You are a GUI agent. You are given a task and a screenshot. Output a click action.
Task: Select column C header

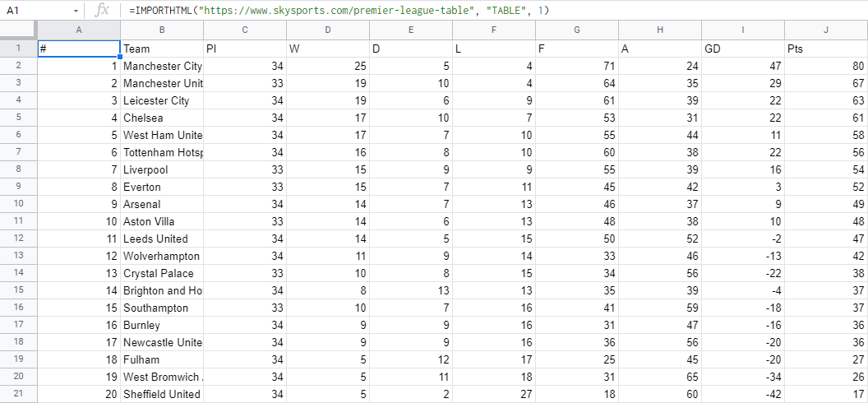245,30
